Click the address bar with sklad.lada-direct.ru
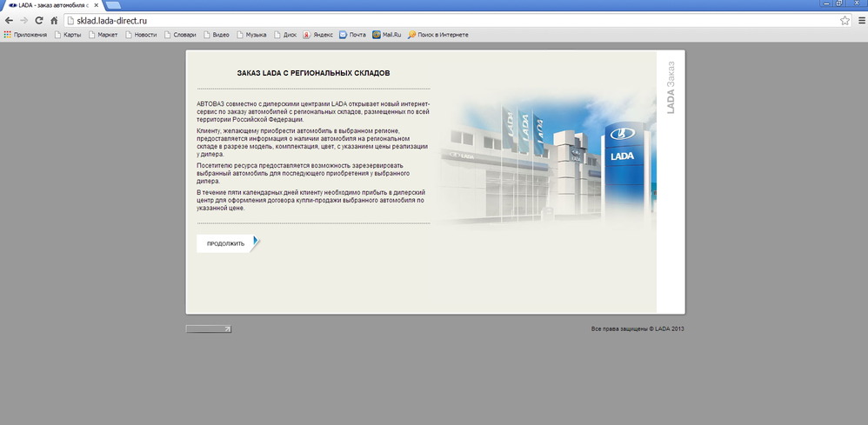Viewport: 868px width, 425px height. tap(457, 21)
